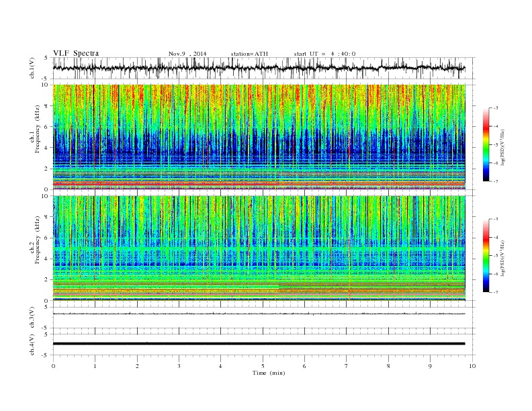This screenshot has width=532, height=411.
Task: Click time axis tick label "3"
Action: [x=179, y=366]
